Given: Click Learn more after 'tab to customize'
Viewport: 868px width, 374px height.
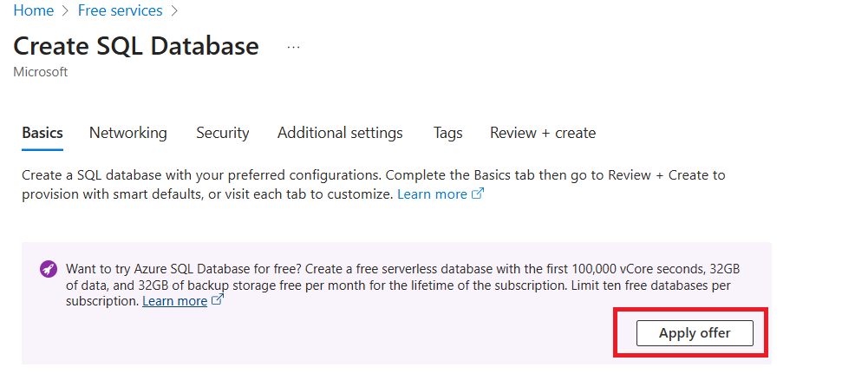Looking at the screenshot, I should coord(432,194).
